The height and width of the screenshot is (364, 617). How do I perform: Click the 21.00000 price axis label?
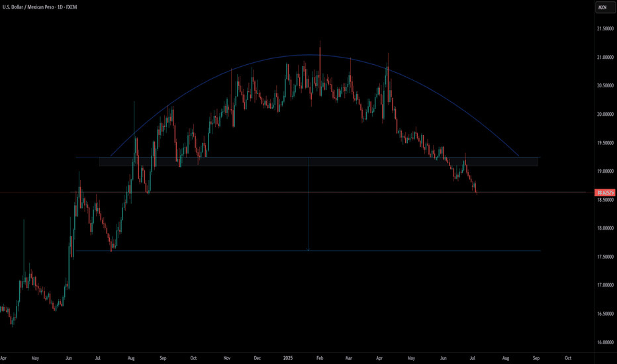pos(603,58)
